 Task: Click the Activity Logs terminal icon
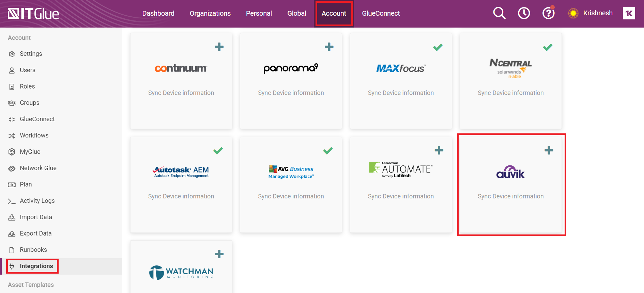12,201
